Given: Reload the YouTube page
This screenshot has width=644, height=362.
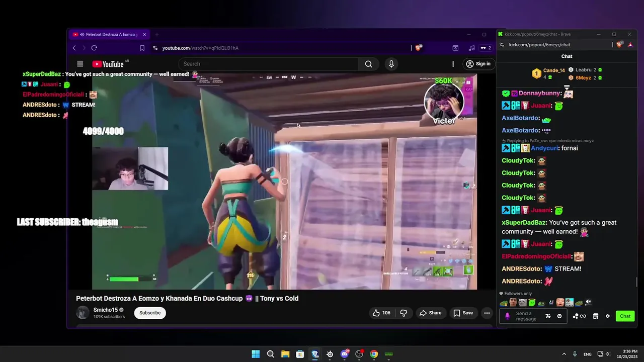Looking at the screenshot, I should pos(94,48).
